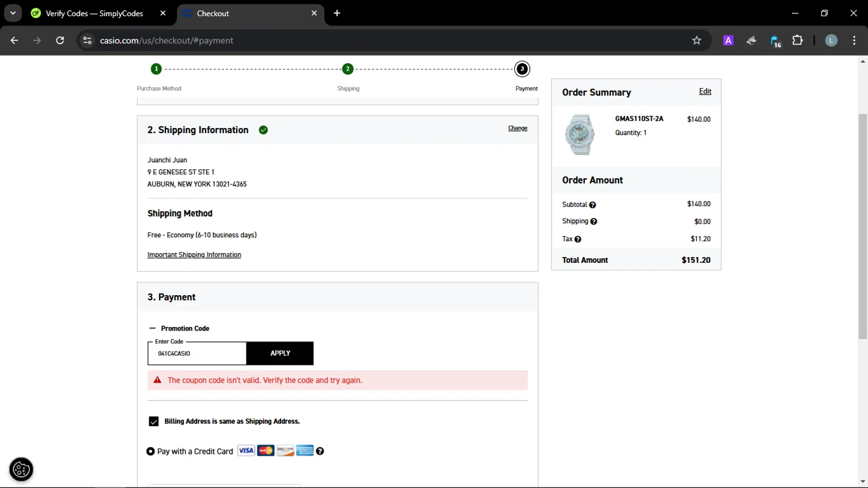Edit the Order Summary
Image resolution: width=868 pixels, height=488 pixels.
[x=705, y=91]
